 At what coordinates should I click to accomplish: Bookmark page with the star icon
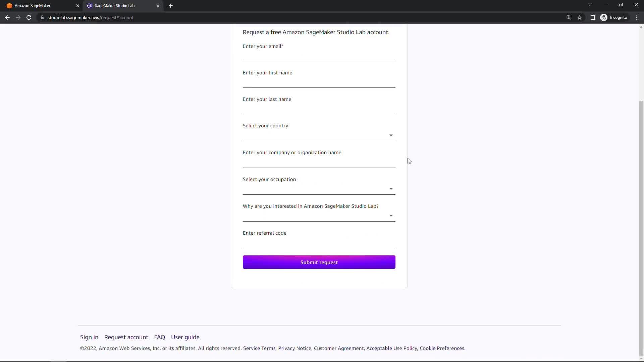[x=580, y=17]
